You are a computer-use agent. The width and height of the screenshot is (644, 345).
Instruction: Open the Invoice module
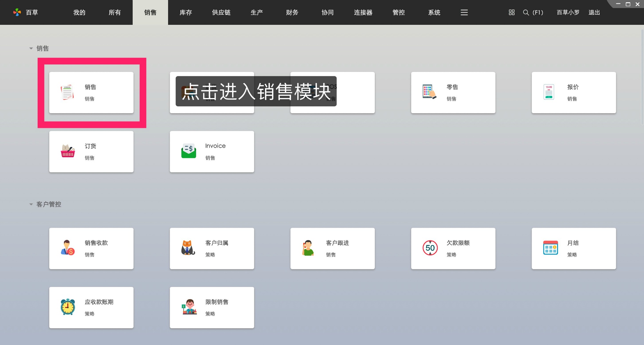click(x=212, y=152)
